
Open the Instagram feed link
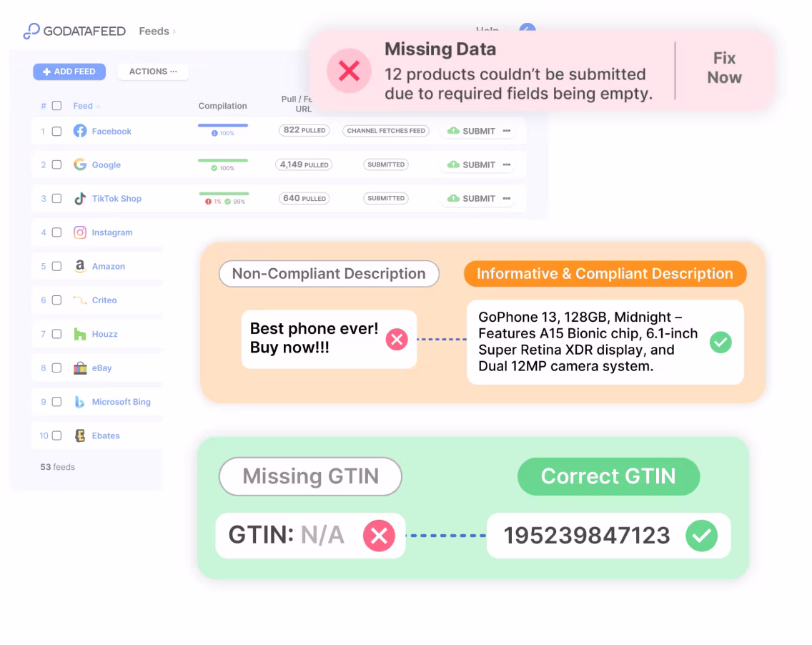click(112, 232)
